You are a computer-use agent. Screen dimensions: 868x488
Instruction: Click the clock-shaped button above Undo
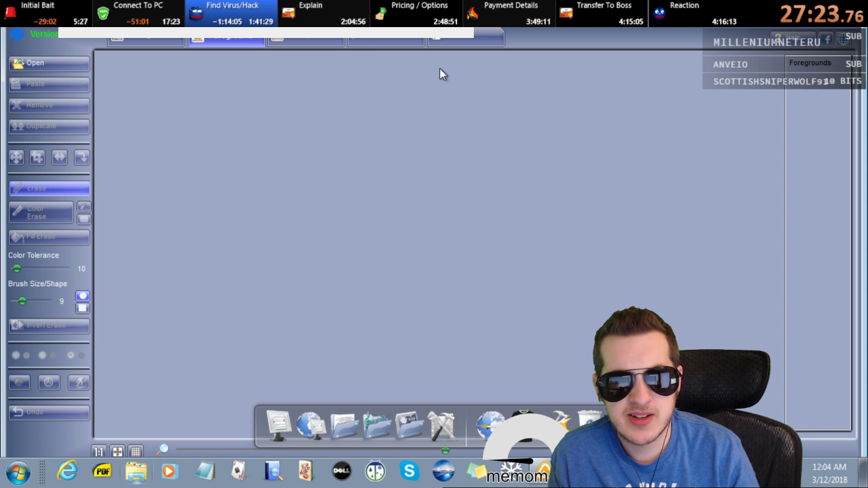(49, 382)
